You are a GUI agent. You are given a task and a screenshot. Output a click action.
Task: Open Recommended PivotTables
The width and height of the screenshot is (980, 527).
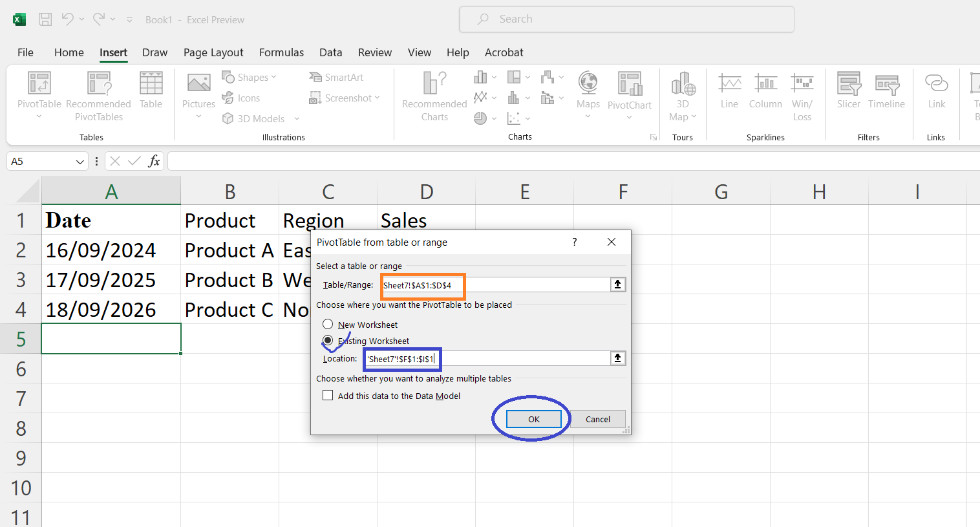(x=98, y=97)
